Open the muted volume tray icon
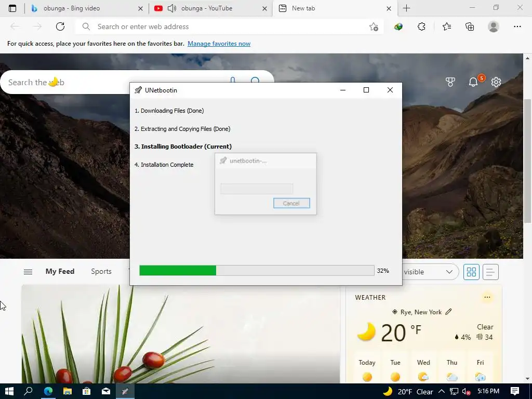The image size is (532, 399). tap(466, 392)
